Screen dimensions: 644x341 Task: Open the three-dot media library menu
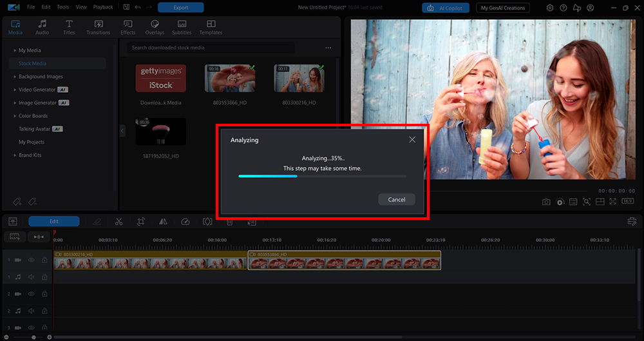pyautogui.click(x=328, y=48)
